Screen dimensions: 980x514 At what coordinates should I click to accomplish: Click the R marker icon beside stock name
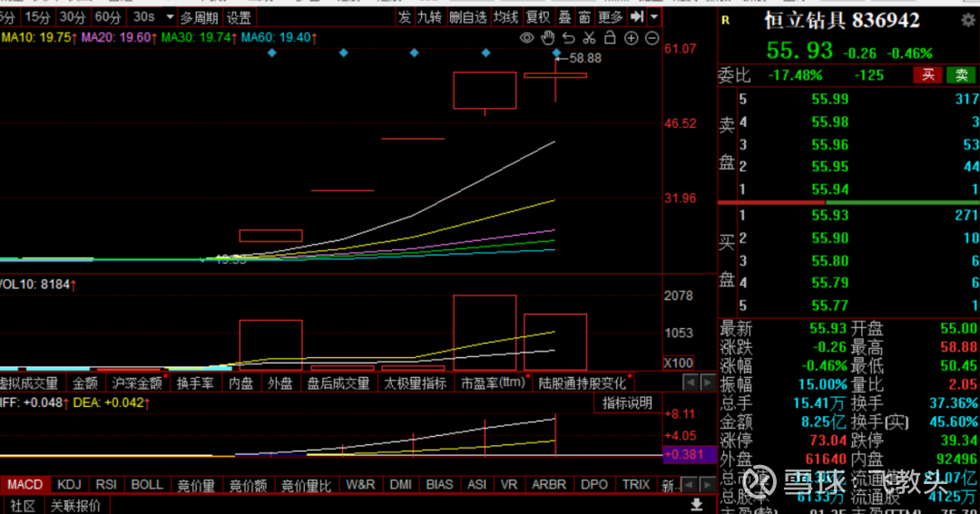pos(726,21)
